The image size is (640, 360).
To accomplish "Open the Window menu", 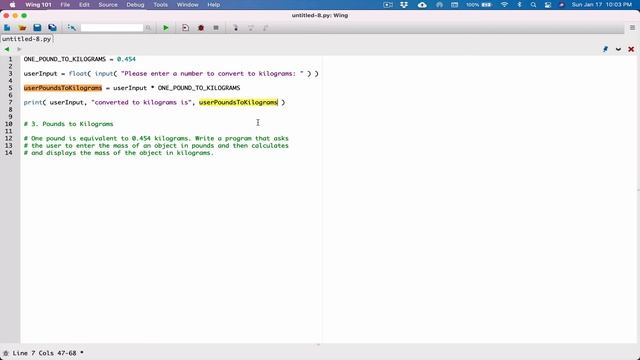I will (187, 5).
